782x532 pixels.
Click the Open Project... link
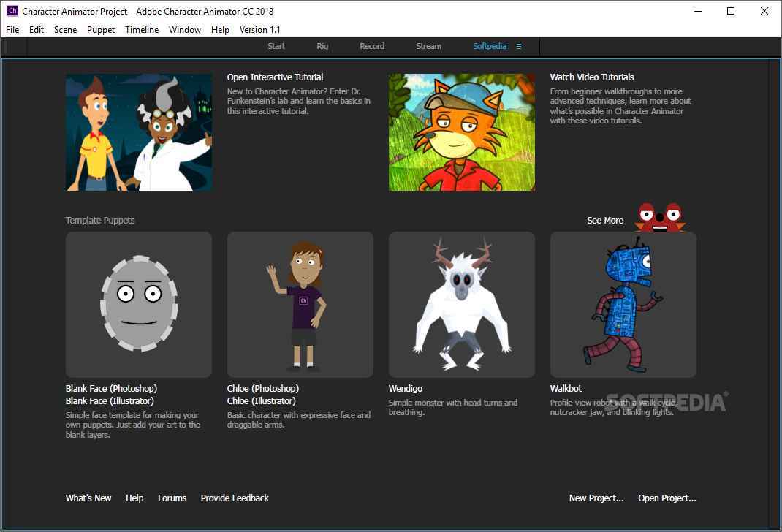[x=667, y=498]
